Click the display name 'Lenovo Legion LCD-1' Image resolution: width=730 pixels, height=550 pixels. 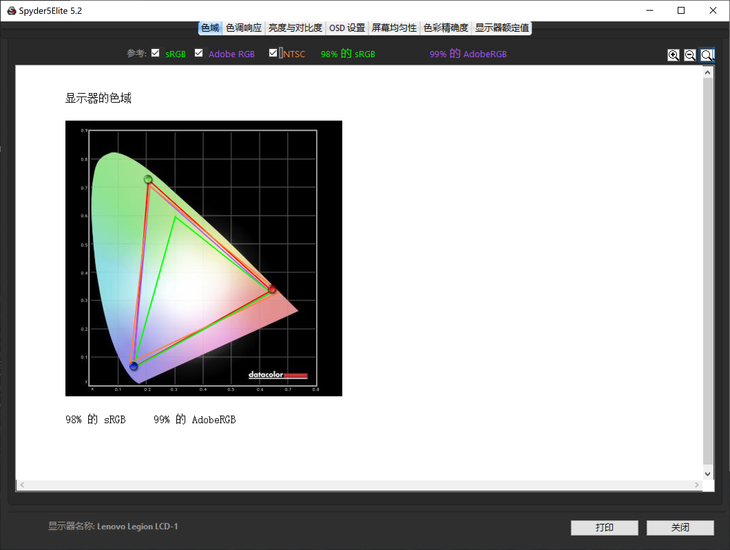137,526
